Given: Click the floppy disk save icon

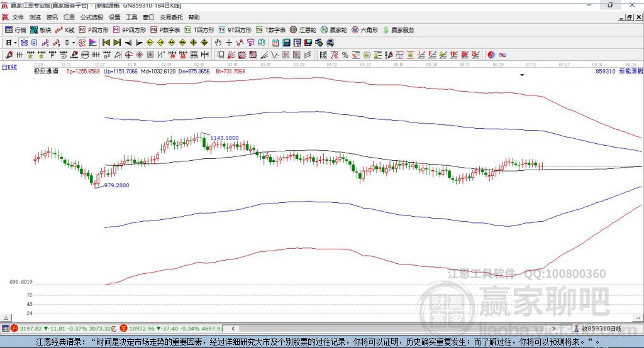Looking at the screenshot, I should pos(308,43).
